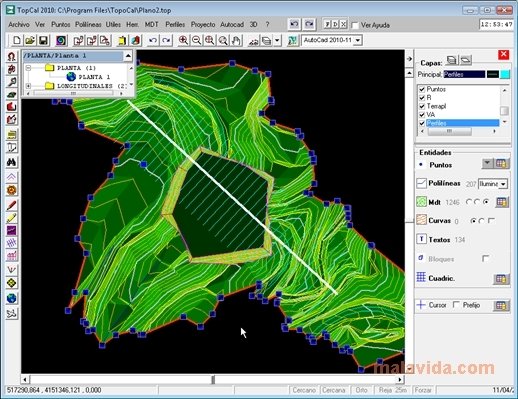The height and width of the screenshot is (399, 518).
Task: Click the Zoom In magnifier icon
Action: (183, 40)
